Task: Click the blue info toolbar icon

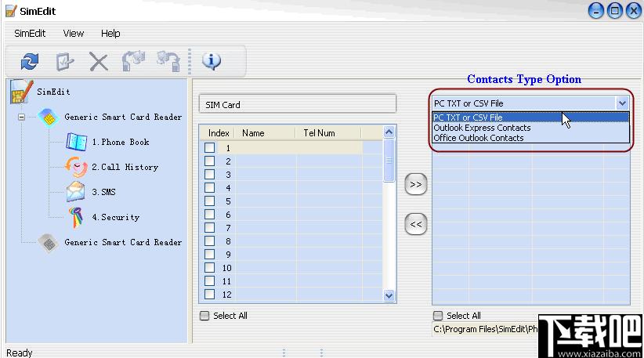Action: coord(212,61)
